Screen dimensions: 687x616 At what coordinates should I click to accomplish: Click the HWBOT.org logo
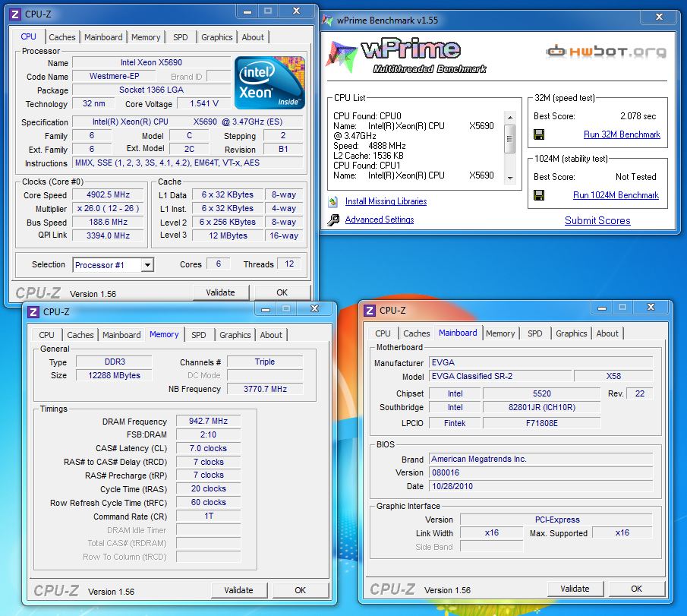[607, 52]
